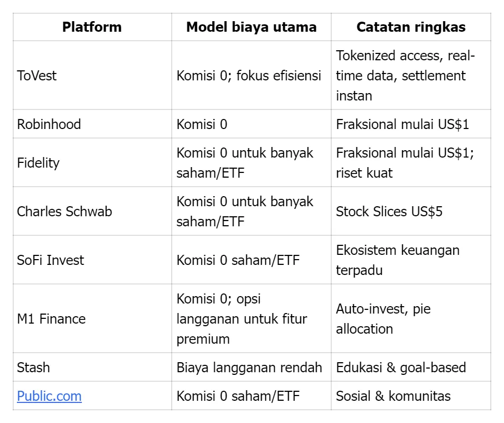The width and height of the screenshot is (504, 423).
Task: Click the Stock Slices US$5 cell
Action: coord(389,212)
